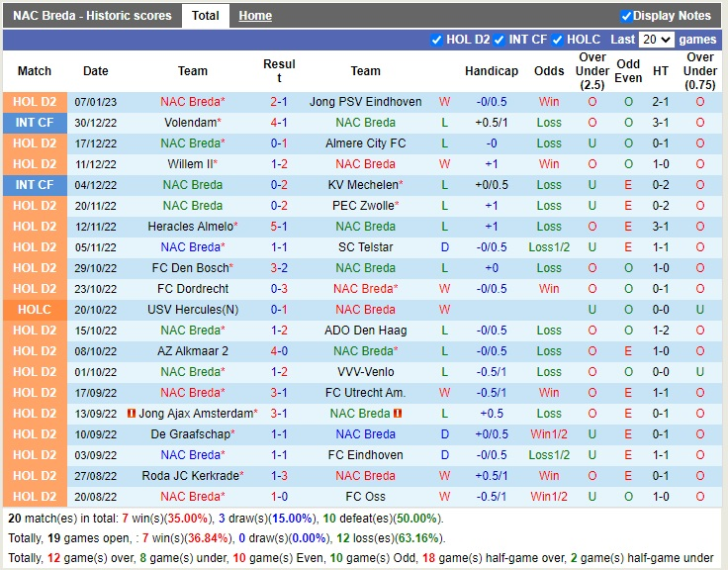Click the FC Utrecht Am. team name
Image resolution: width=728 pixels, height=570 pixels.
coord(365,393)
